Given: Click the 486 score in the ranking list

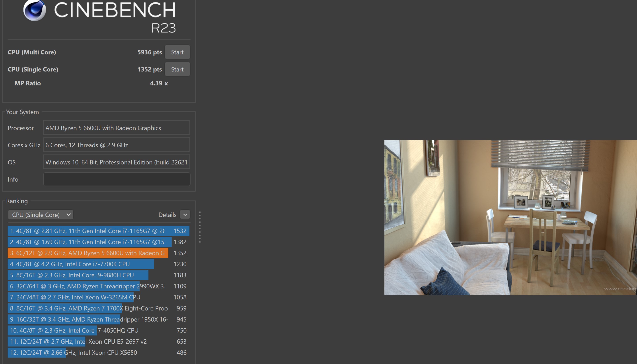Looking at the screenshot, I should point(181,352).
